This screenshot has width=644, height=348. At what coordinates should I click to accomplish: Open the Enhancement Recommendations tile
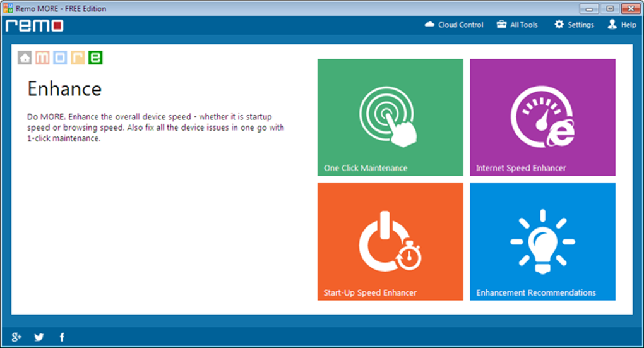click(x=542, y=242)
